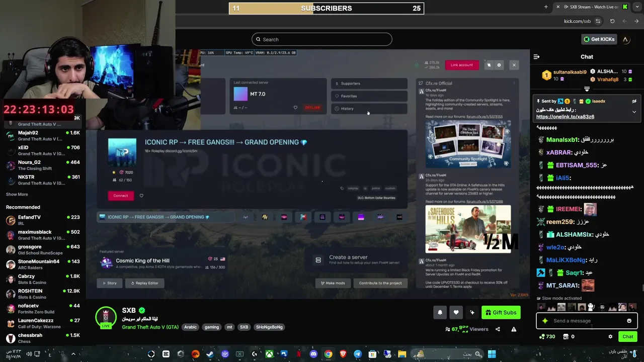Select the gaming stream tag

(x=212, y=327)
